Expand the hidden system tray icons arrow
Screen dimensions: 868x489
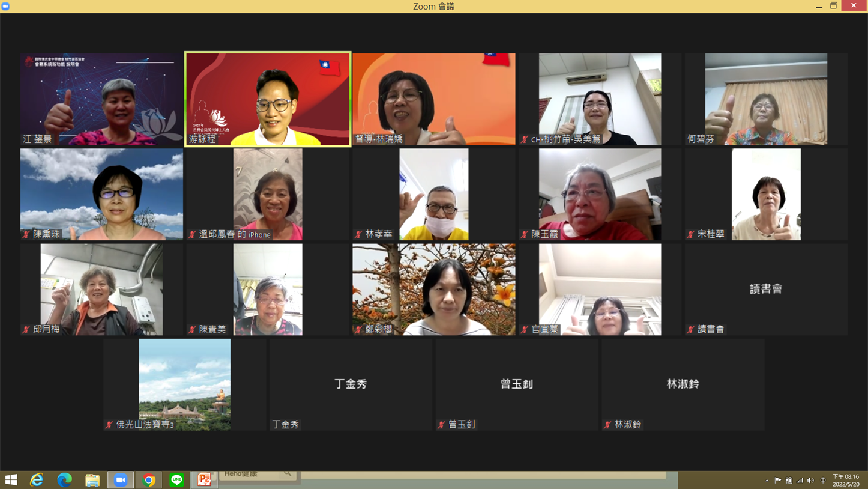pos(767,480)
